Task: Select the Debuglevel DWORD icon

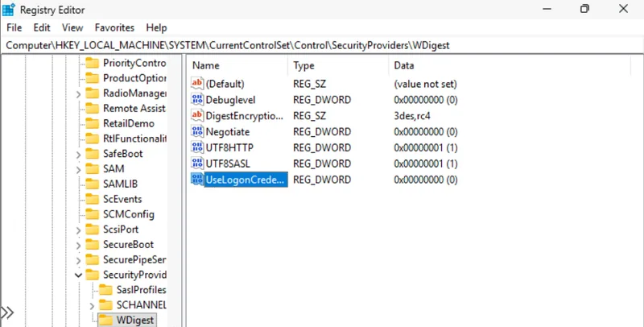Action: click(x=197, y=99)
